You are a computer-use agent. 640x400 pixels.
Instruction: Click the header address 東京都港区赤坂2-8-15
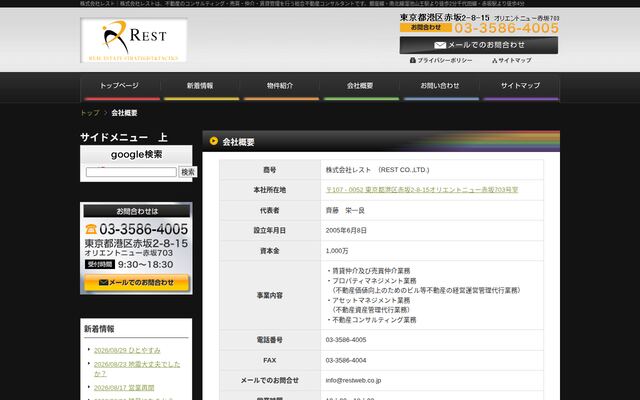444,18
